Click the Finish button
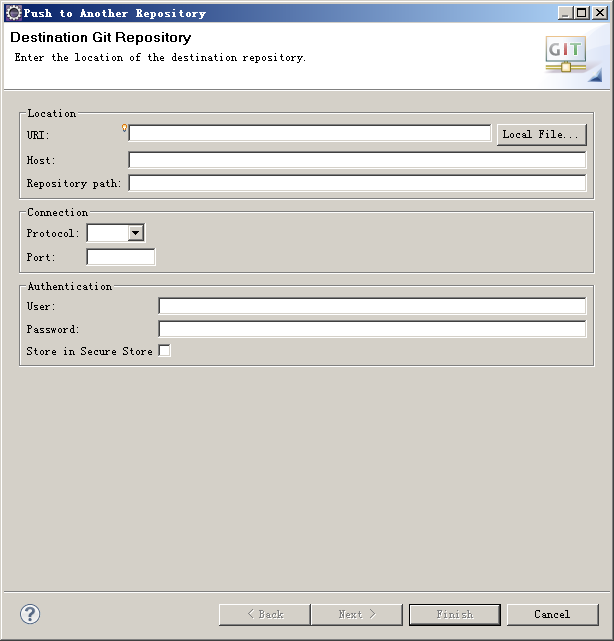 (455, 614)
